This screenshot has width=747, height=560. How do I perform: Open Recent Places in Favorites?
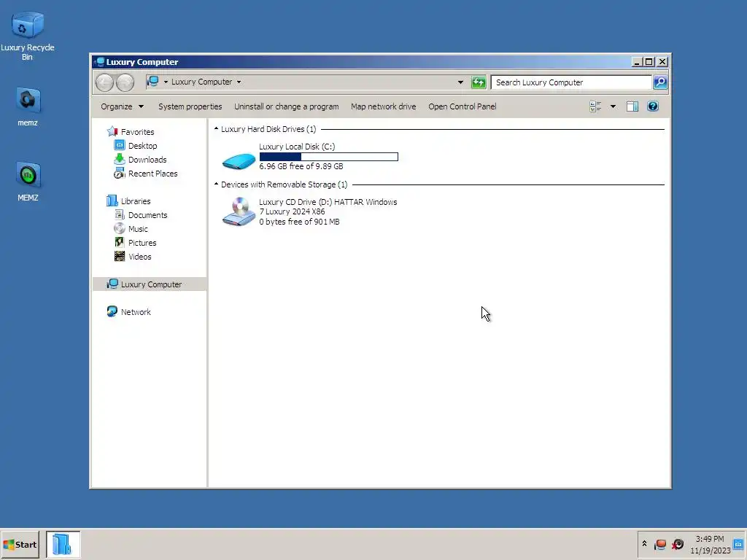coord(152,174)
